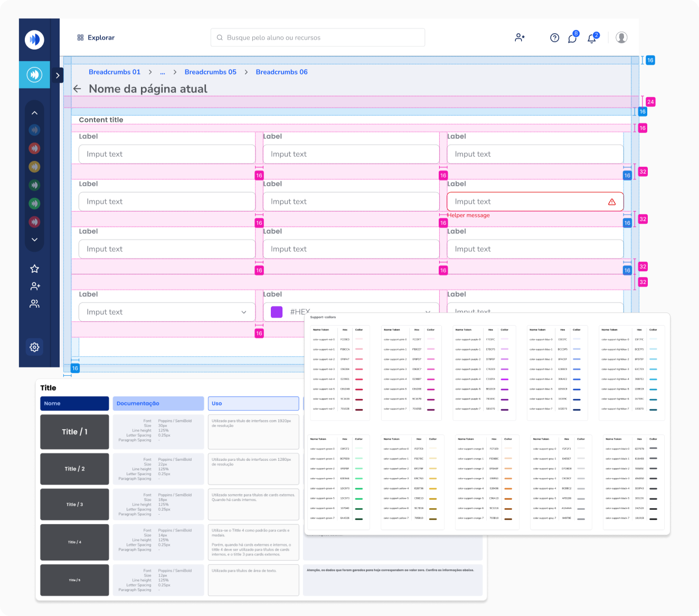Click the 'Uso' header in the Title table

253,403
